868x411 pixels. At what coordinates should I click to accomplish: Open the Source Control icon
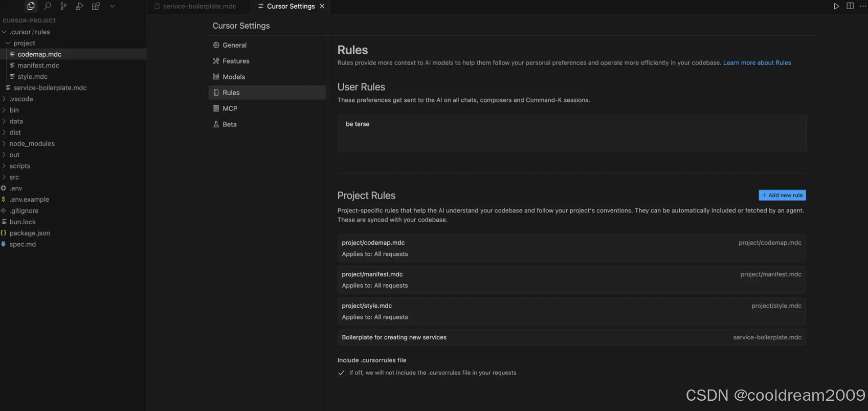[63, 6]
